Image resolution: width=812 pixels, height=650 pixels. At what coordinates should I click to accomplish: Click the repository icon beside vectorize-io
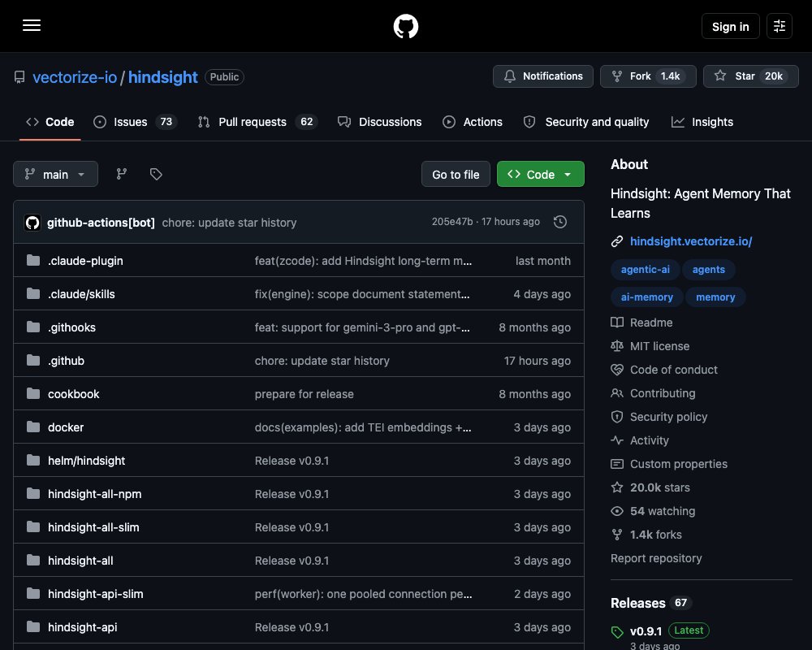click(19, 77)
